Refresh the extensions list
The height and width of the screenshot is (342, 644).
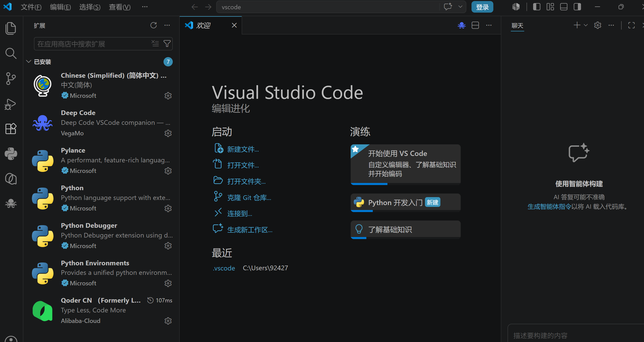[153, 25]
